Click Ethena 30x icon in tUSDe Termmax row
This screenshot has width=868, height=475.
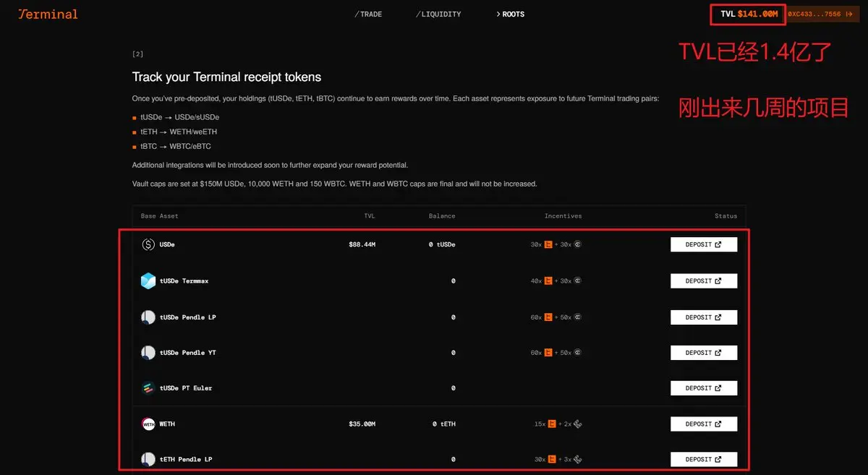[577, 281]
